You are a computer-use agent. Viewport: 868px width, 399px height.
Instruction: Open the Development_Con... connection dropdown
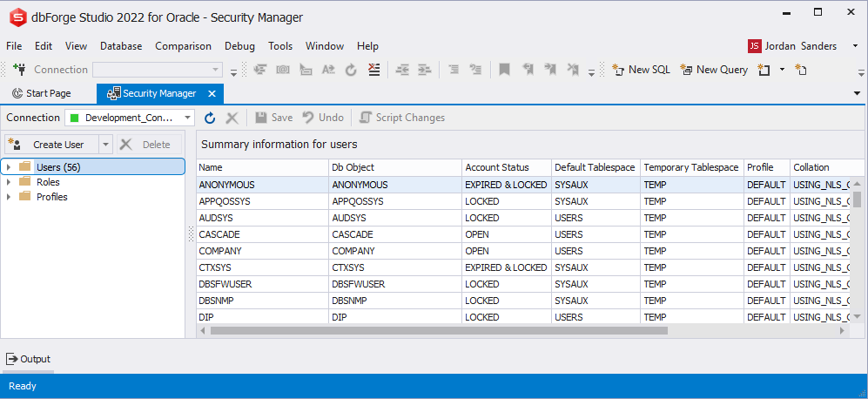(188, 118)
